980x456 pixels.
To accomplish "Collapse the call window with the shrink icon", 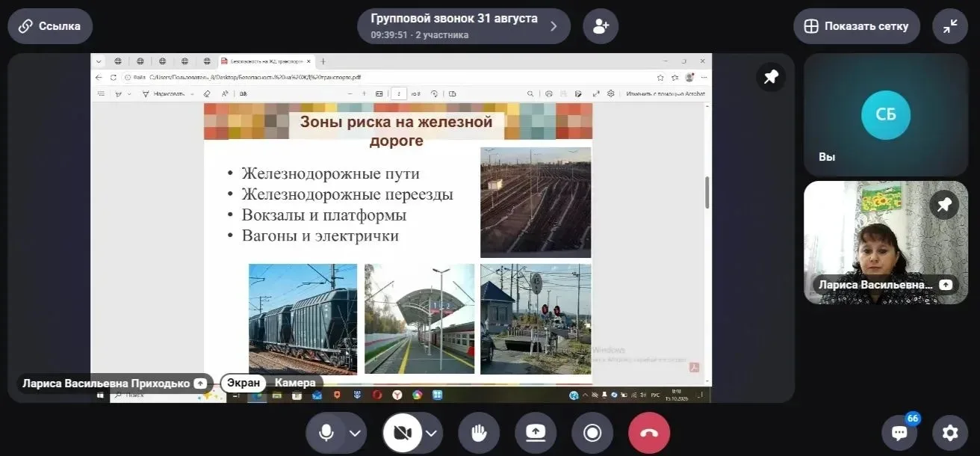I will coord(950,26).
